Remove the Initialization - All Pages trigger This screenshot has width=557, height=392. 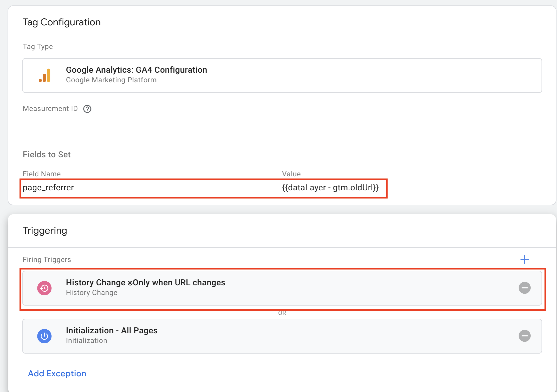[x=524, y=336]
